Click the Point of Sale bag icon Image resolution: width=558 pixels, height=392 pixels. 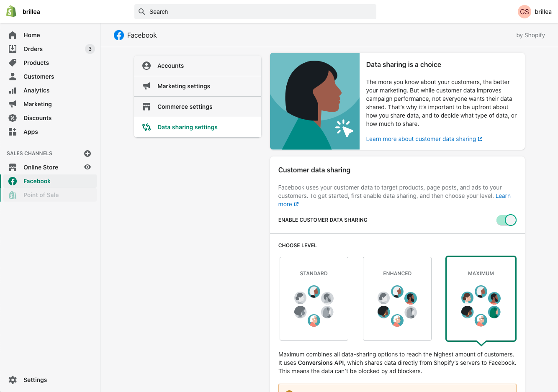click(x=13, y=195)
